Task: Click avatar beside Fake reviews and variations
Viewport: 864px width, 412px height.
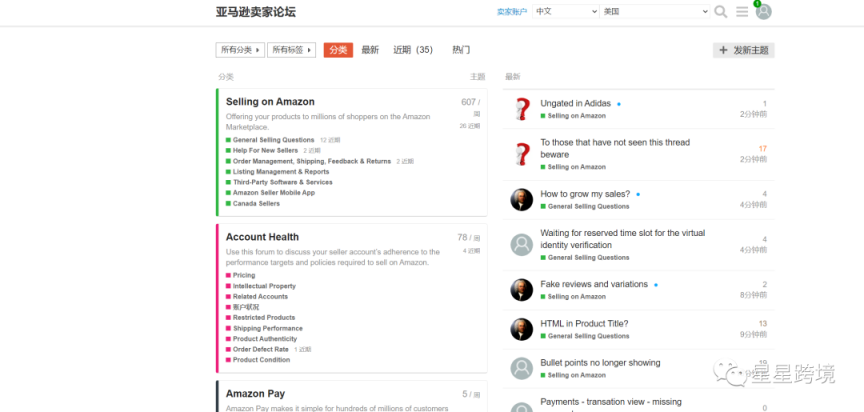Action: click(521, 290)
